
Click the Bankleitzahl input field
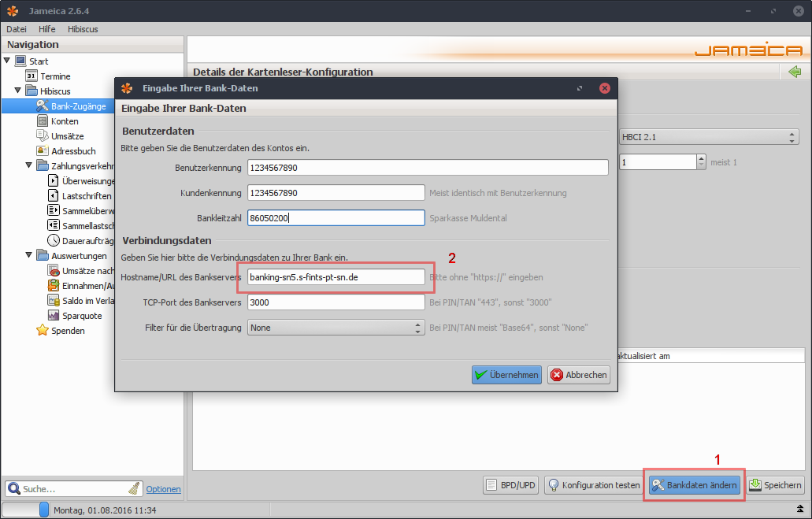(336, 218)
